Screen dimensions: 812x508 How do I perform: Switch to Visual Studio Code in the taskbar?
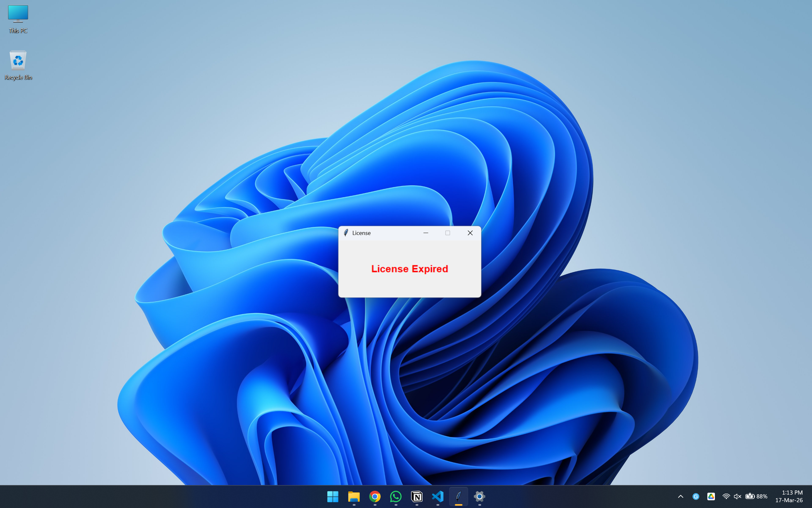(x=438, y=496)
